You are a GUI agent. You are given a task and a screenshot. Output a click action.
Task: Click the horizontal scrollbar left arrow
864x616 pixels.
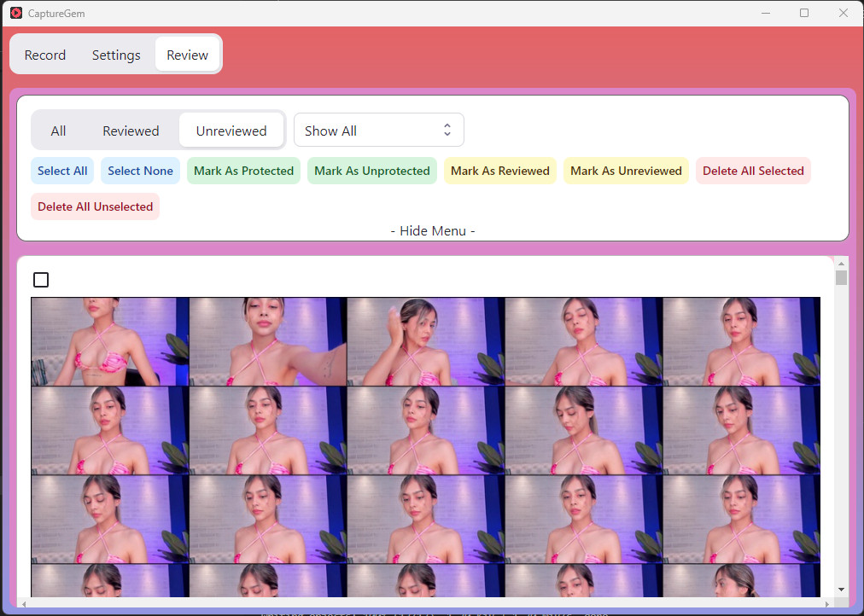25,603
